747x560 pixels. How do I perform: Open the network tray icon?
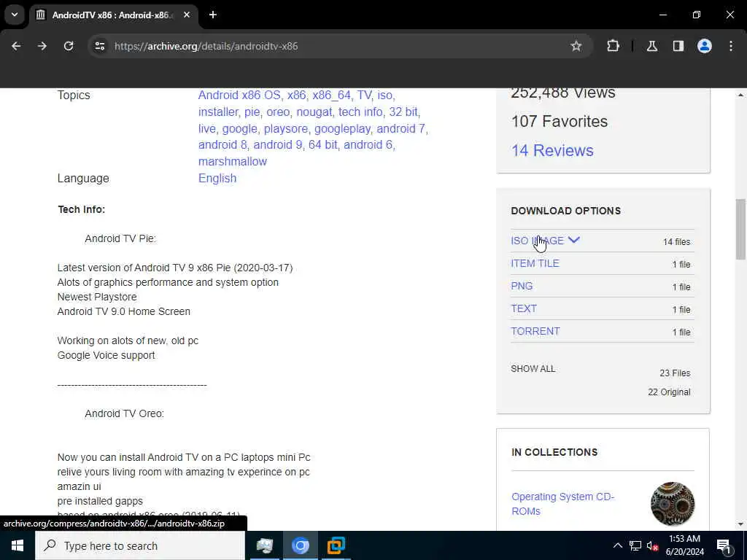tap(635, 545)
